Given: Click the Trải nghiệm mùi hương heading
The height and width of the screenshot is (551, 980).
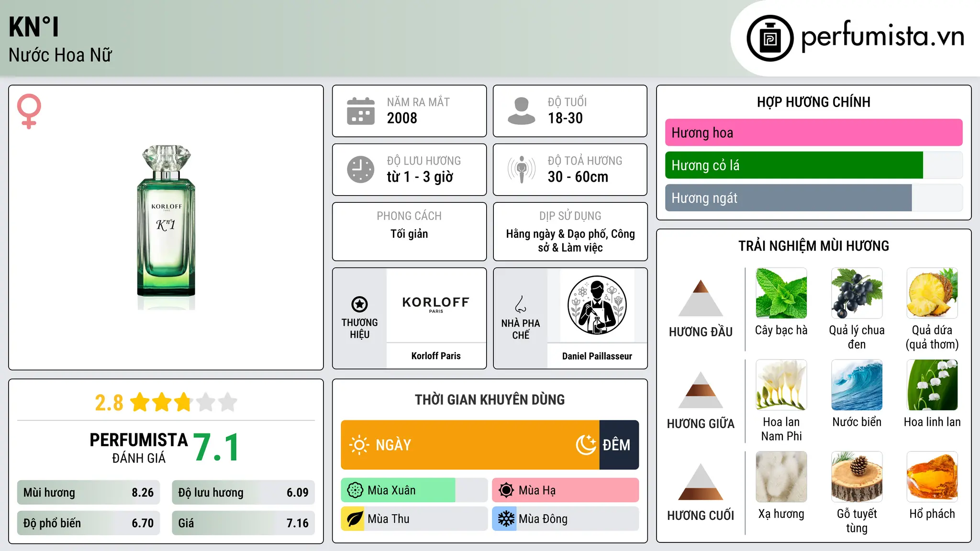Looking at the screenshot, I should pyautogui.click(x=813, y=246).
